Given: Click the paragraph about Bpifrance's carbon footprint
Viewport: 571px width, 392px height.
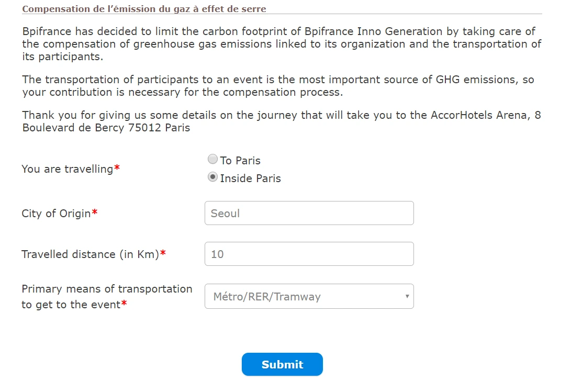Looking at the screenshot, I should [x=282, y=44].
